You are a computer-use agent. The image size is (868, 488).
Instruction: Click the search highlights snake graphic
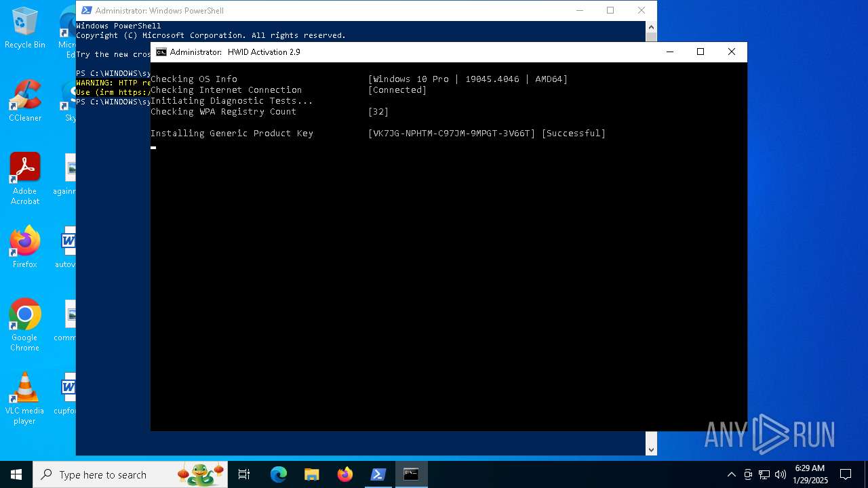coord(201,474)
